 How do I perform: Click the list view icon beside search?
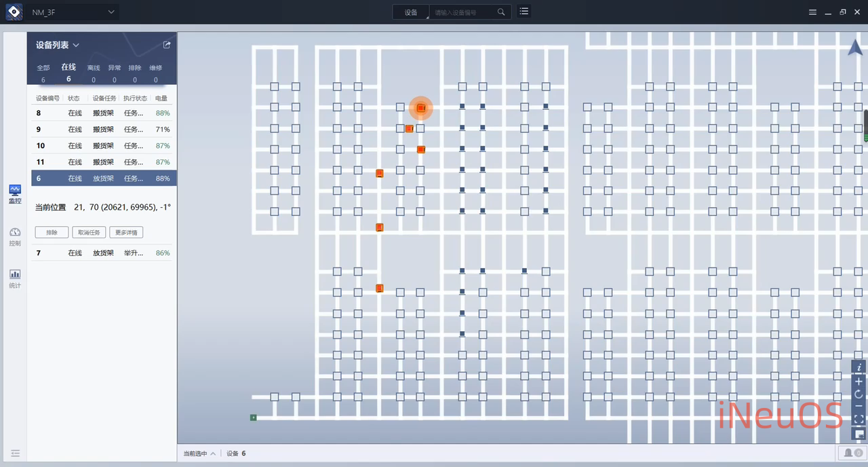(x=524, y=12)
